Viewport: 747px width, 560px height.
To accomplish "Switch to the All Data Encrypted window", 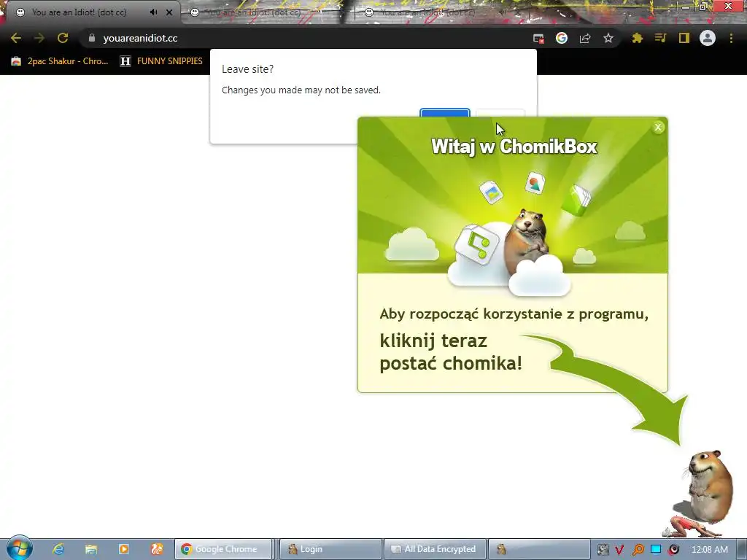I will click(435, 549).
